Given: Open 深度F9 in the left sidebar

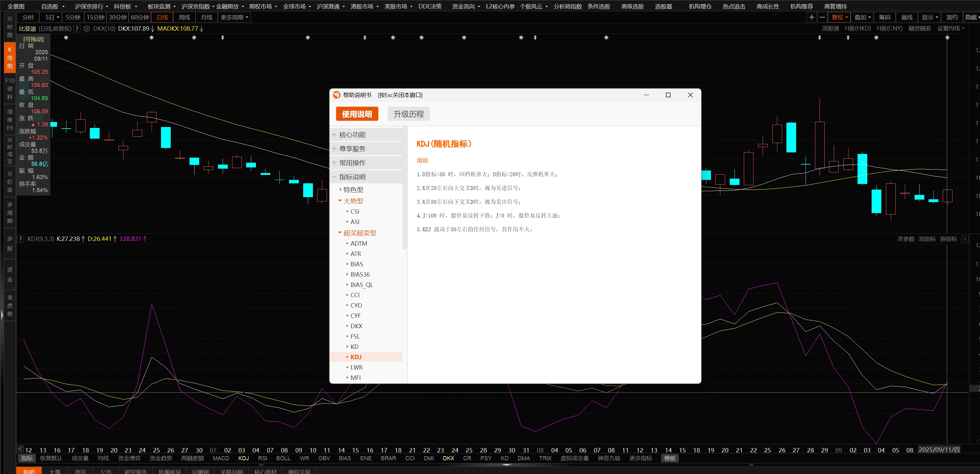Looking at the screenshot, I should (10, 120).
